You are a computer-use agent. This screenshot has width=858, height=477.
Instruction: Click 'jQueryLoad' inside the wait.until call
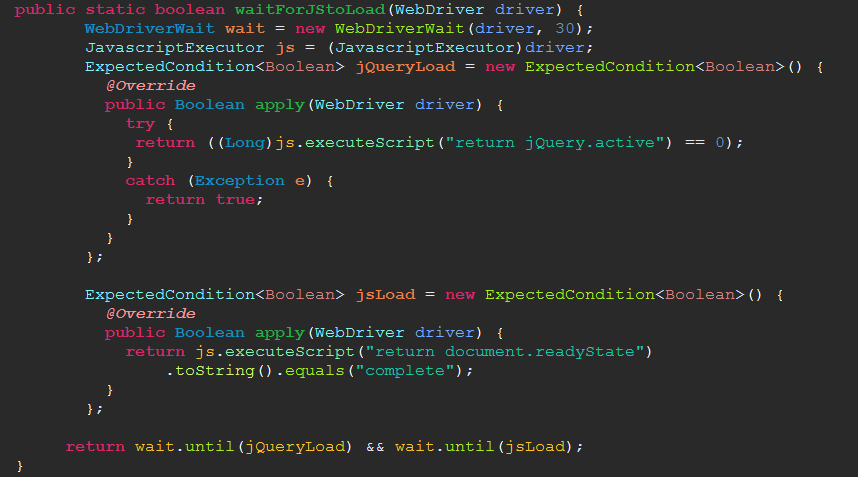pos(295,447)
